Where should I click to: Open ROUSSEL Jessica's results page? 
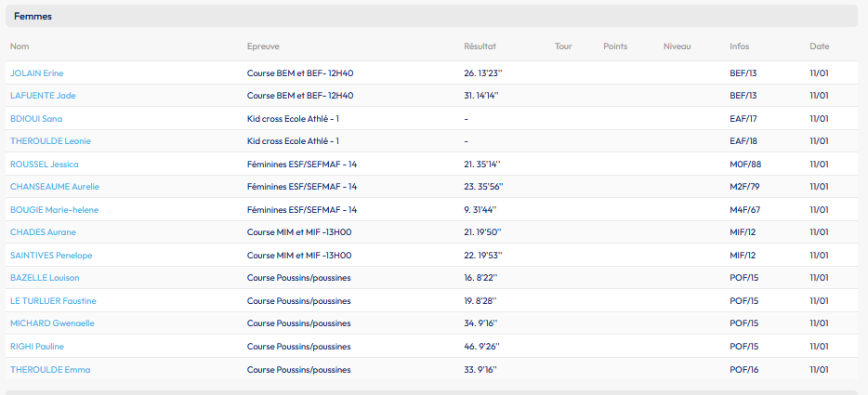(x=44, y=165)
